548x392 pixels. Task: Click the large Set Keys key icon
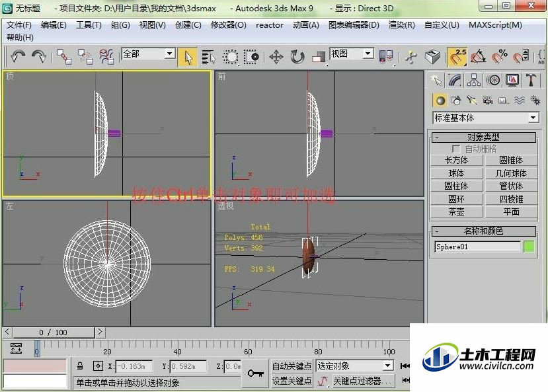click(x=255, y=373)
